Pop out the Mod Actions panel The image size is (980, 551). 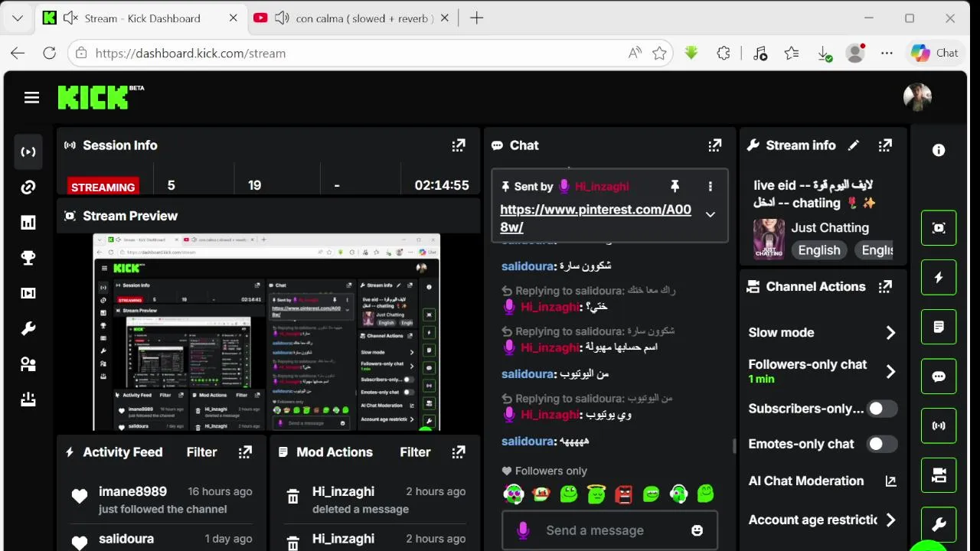(459, 452)
